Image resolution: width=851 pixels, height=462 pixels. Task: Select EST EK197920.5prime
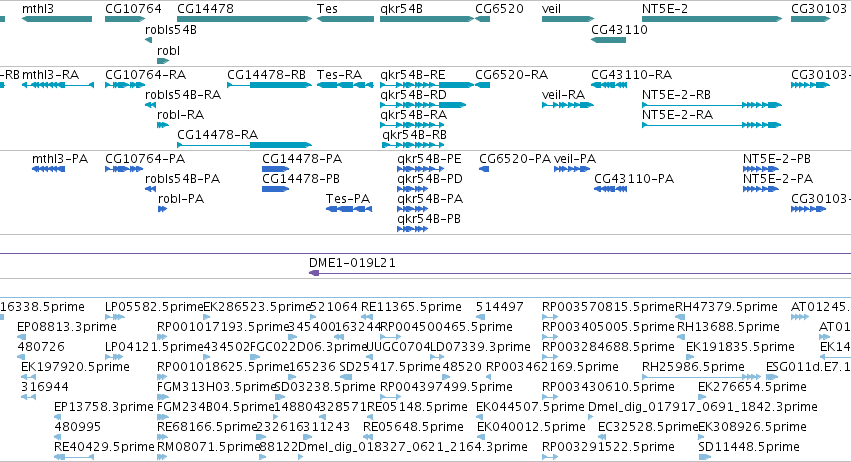coord(28,377)
